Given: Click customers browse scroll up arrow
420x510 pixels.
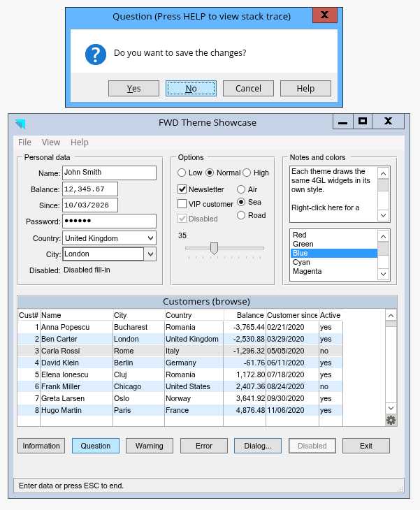Looking at the screenshot, I should tap(391, 315).
